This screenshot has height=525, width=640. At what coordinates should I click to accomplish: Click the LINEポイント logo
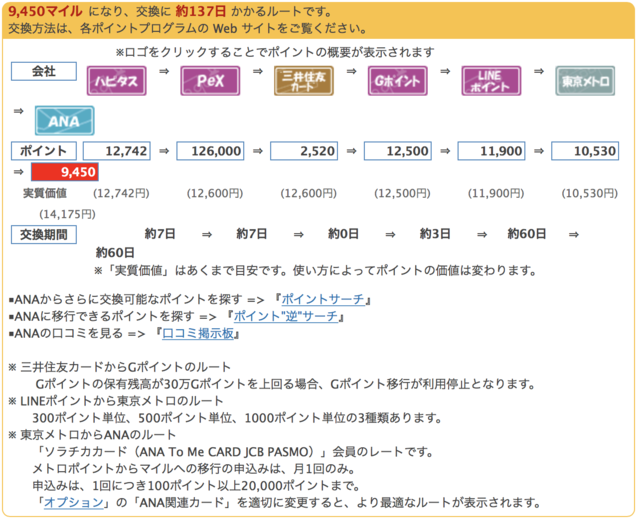(x=491, y=81)
